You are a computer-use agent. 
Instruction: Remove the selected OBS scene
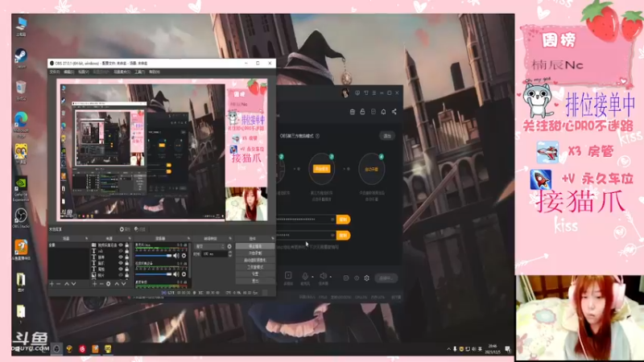click(x=58, y=284)
